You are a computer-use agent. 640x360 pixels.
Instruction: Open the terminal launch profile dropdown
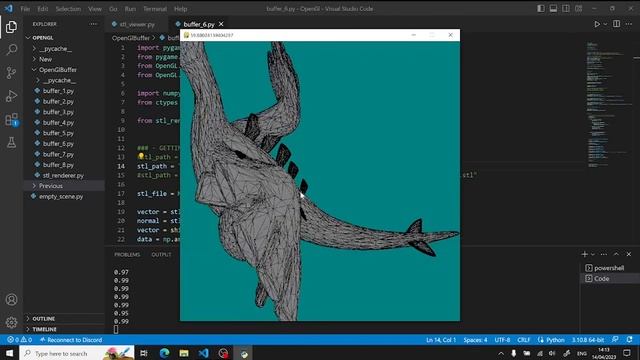click(593, 254)
